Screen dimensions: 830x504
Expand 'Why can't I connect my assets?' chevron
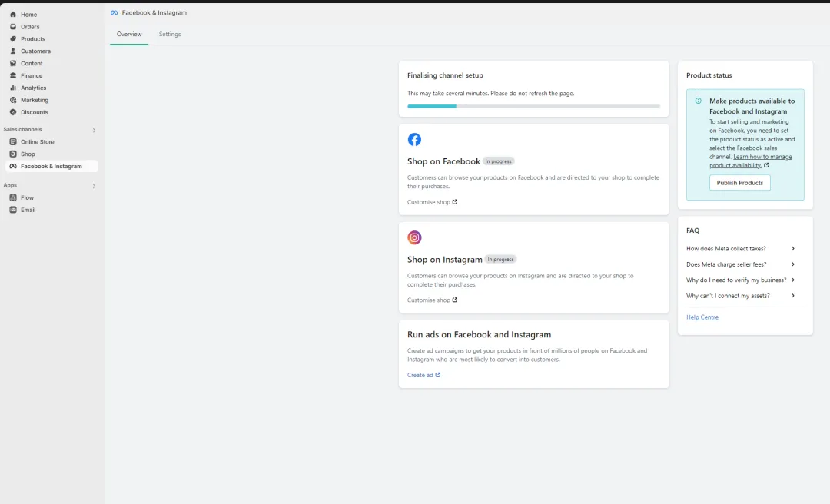click(x=793, y=296)
